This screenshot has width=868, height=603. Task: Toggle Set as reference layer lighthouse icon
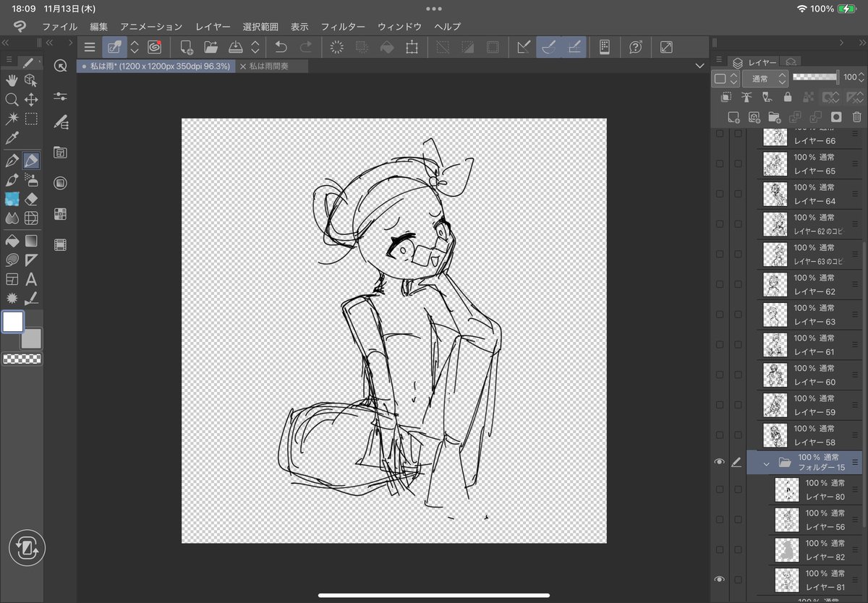click(x=746, y=97)
